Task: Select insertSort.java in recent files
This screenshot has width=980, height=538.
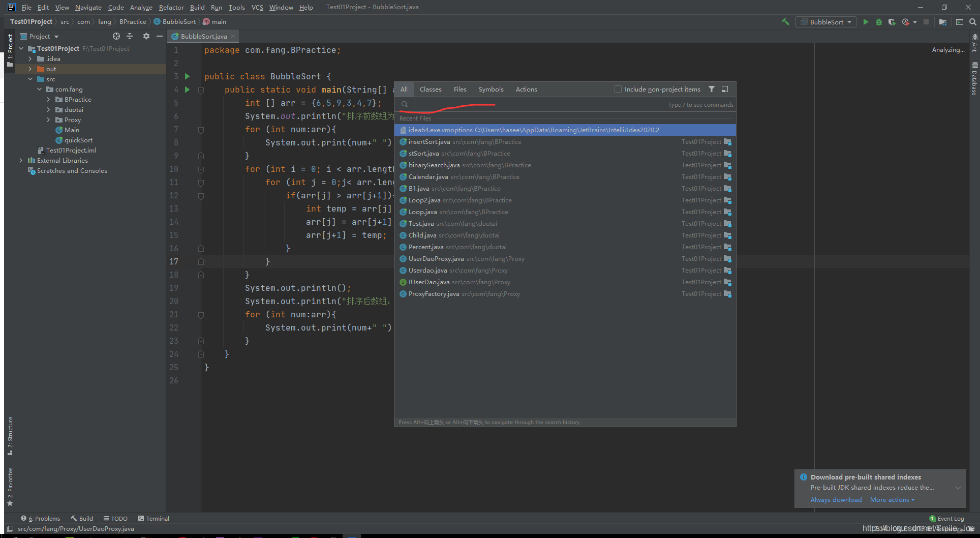Action: coord(565,142)
